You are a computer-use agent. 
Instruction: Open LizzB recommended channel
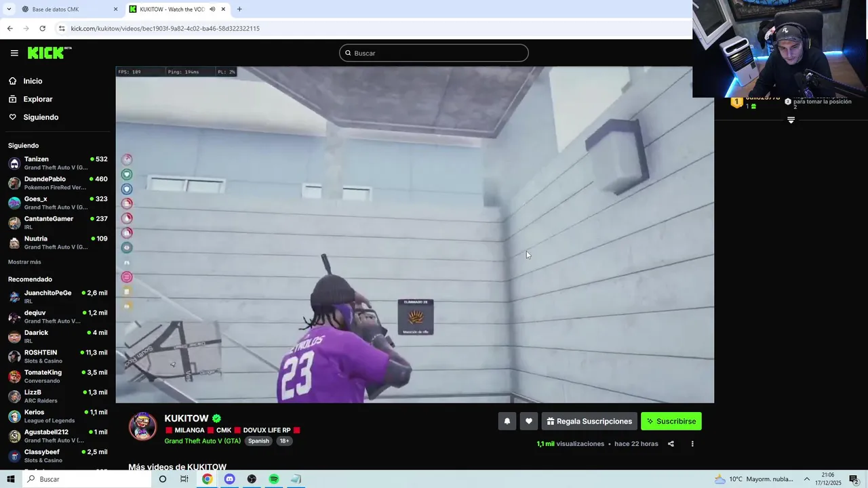pos(58,396)
